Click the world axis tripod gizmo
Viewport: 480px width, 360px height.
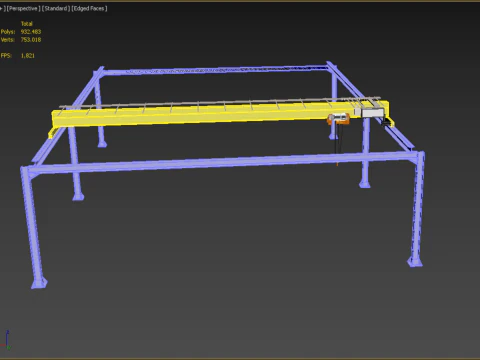coord(7,340)
